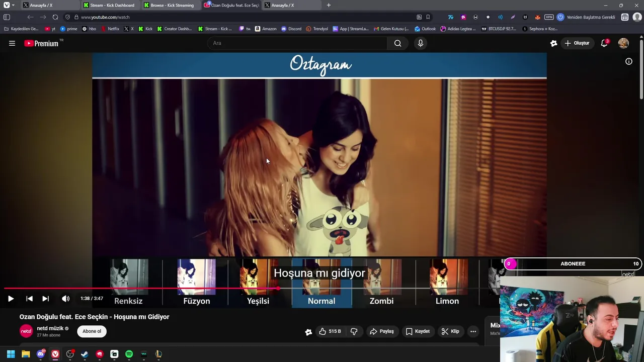This screenshot has width=644, height=362.
Task: Go back to previous page
Action: coord(30,17)
